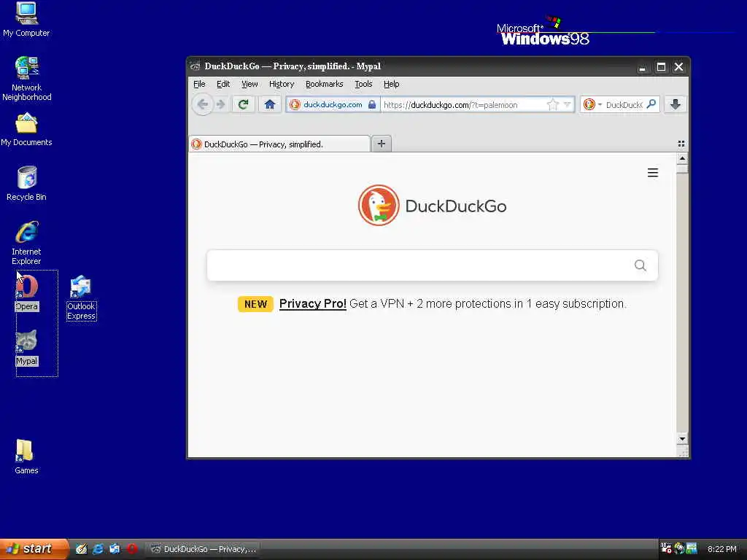The image size is (747, 560).
Task: Open search engine selector dropdown in search box
Action: pos(600,105)
